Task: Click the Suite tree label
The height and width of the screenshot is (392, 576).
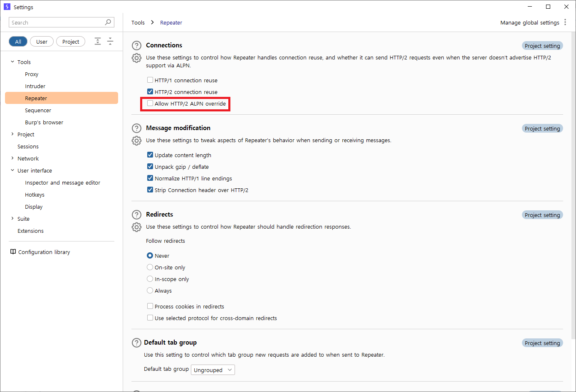Action: click(x=23, y=219)
